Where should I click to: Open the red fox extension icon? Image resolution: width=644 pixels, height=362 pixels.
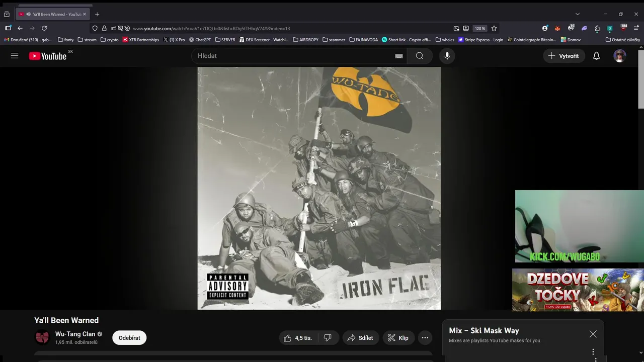557,28
